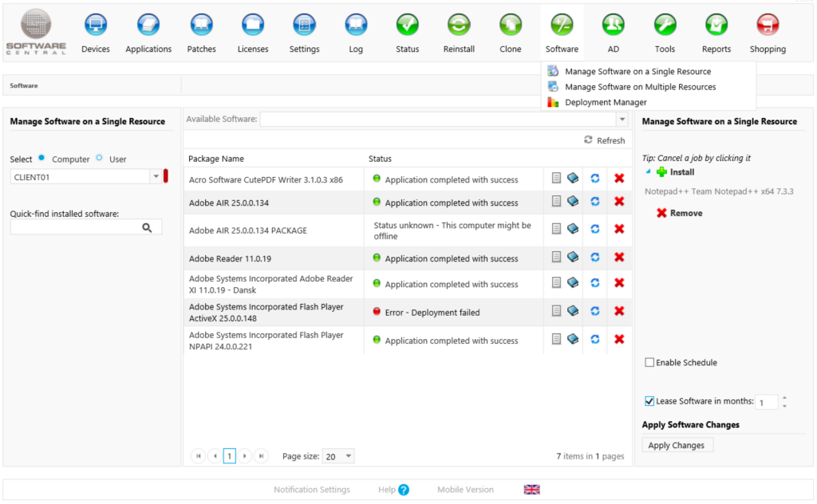This screenshot has width=817, height=504.
Task: Click the Refresh button
Action: (605, 140)
